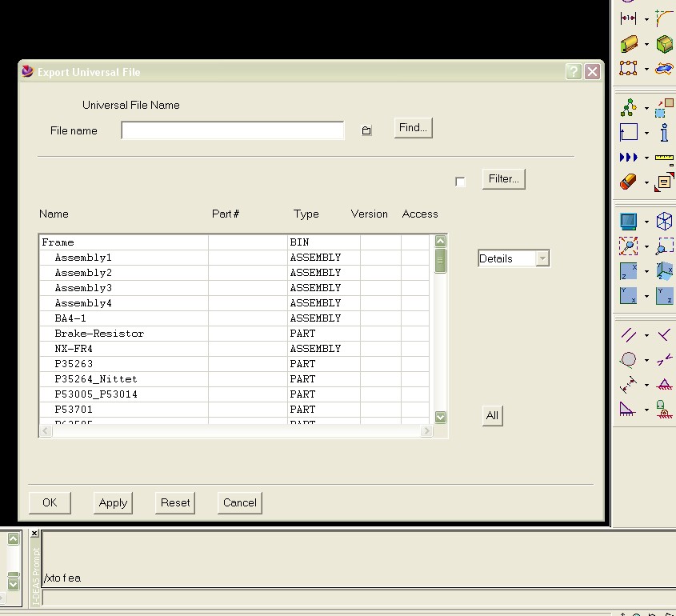
Task: Click the Coincident points constraint icon
Action: tap(664, 359)
